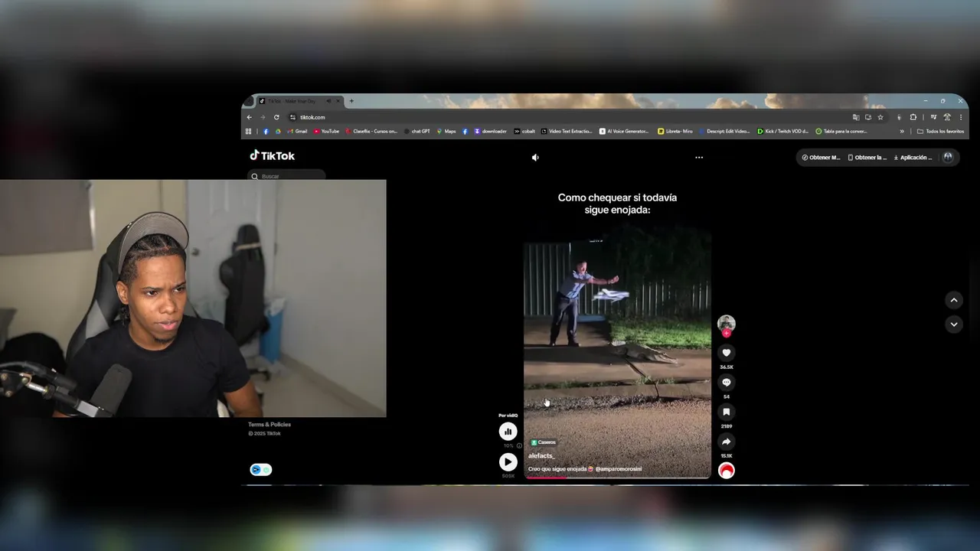The width and height of the screenshot is (980, 551).
Task: Open a new Chrome tab
Action: pos(351,101)
